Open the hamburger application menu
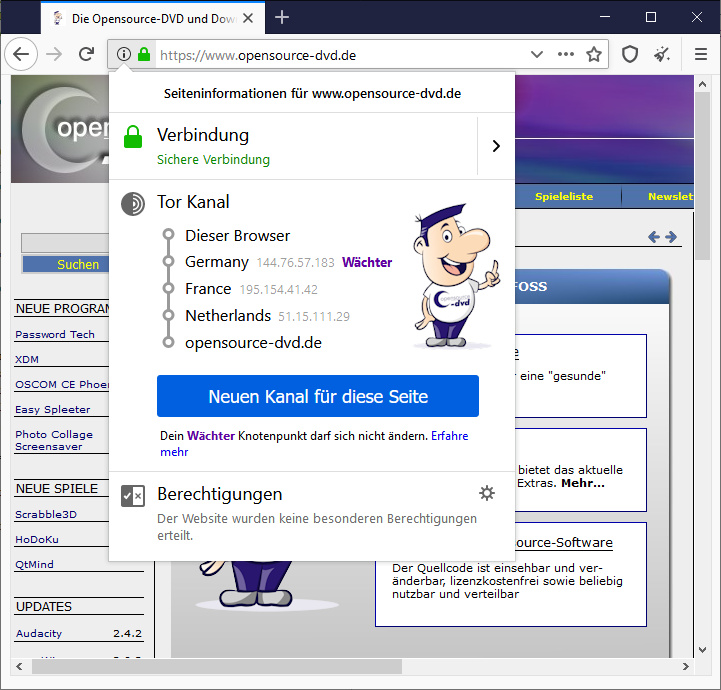The height and width of the screenshot is (690, 721). tap(700, 54)
